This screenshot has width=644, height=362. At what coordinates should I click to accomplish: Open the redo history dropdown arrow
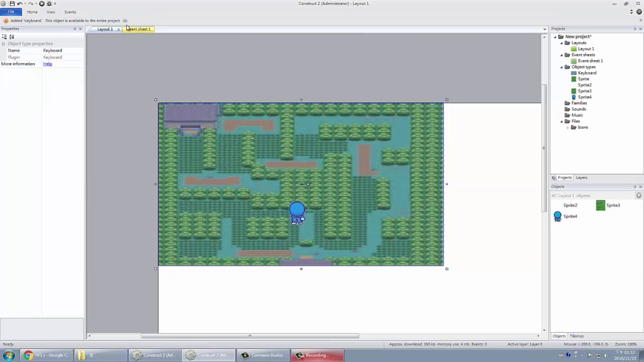click(36, 4)
